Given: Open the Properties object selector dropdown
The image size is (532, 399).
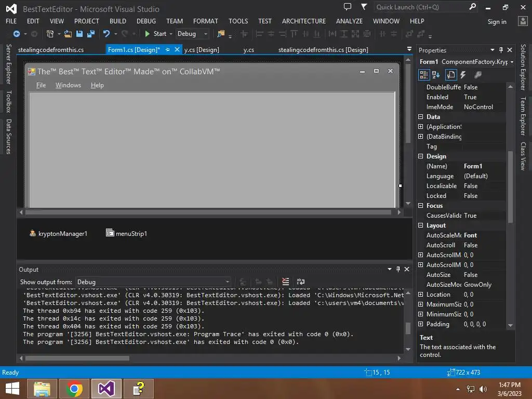Looking at the screenshot, I should click(x=512, y=62).
